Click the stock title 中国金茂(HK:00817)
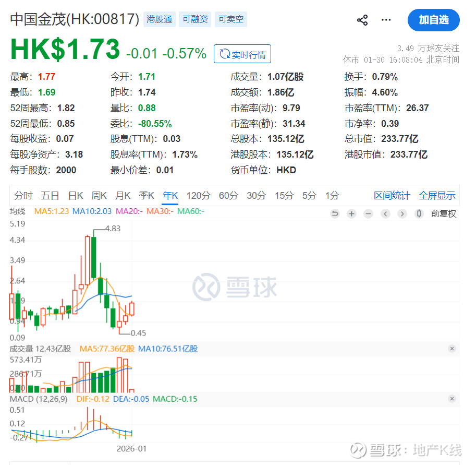The image size is (476, 465). click(75, 19)
